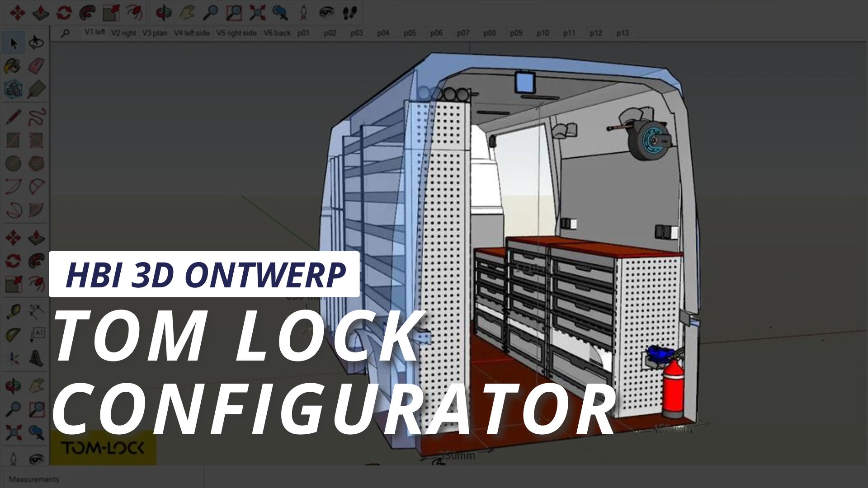
Task: Choose the Zoom magnifier in the top toolbar
Action: (x=210, y=13)
